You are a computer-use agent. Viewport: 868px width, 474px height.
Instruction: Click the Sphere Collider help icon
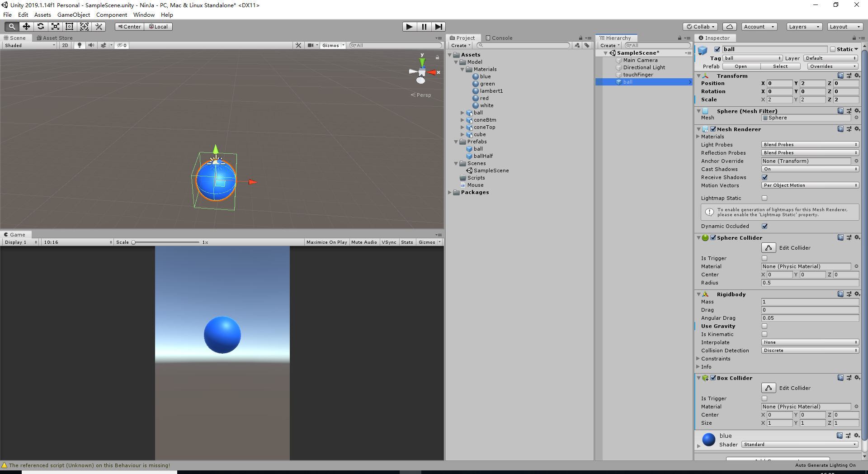point(840,237)
